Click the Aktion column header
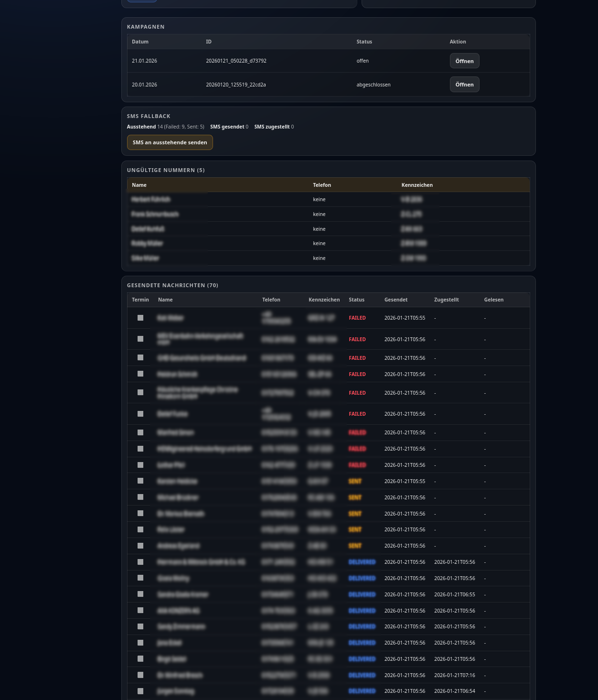598x700 pixels. (x=458, y=42)
